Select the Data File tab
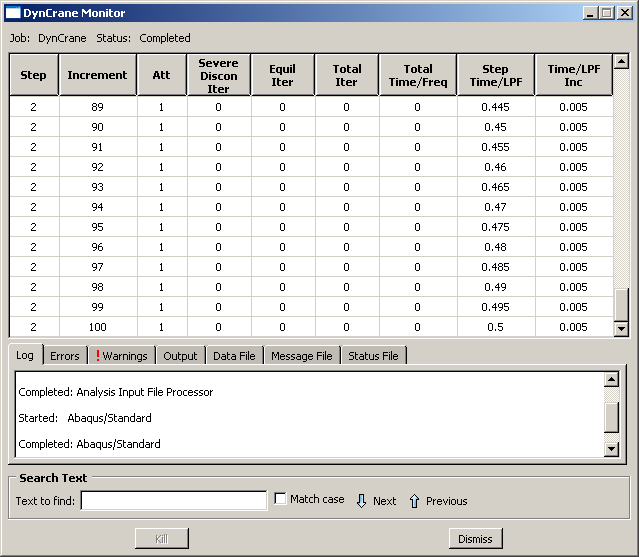The image size is (639, 557). click(234, 356)
